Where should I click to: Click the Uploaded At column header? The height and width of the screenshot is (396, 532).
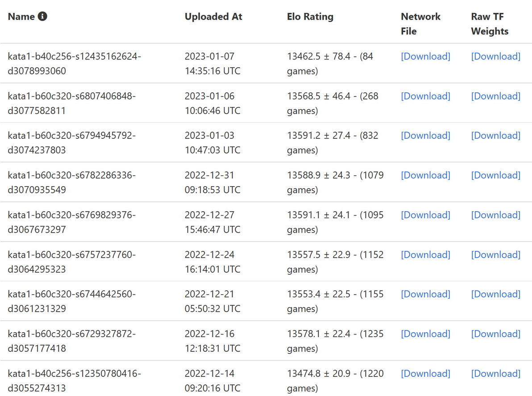[213, 17]
